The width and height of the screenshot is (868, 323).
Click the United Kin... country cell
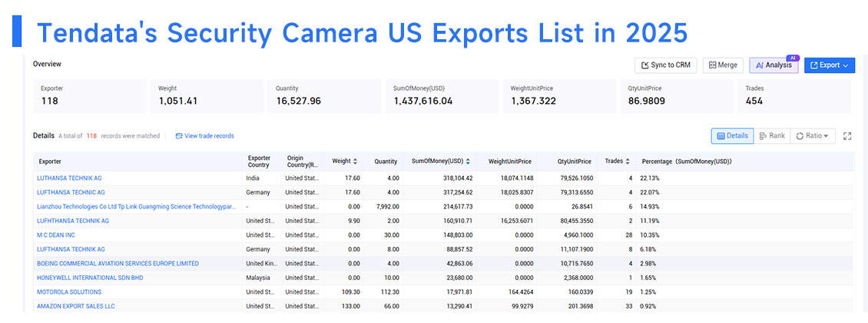pos(261,263)
